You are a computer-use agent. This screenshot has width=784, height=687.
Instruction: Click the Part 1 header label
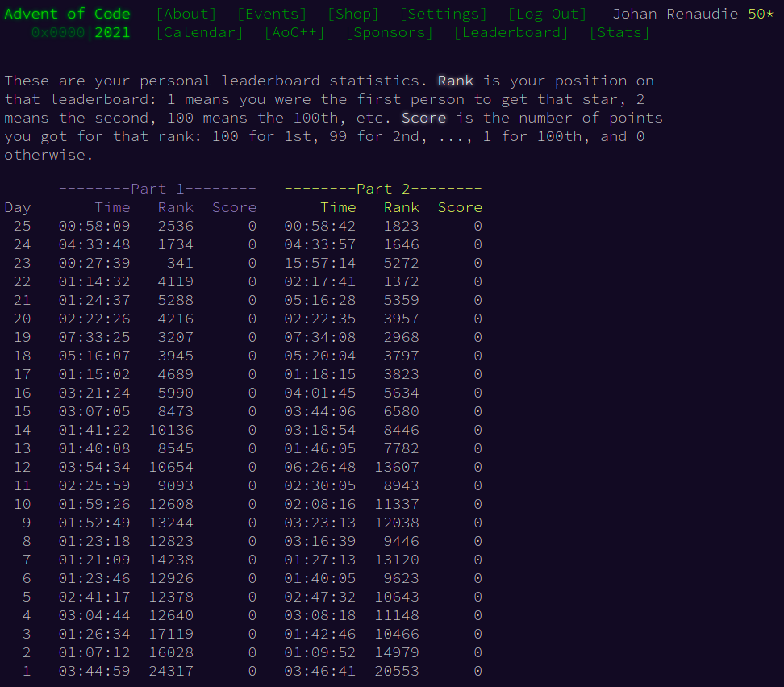coord(157,189)
